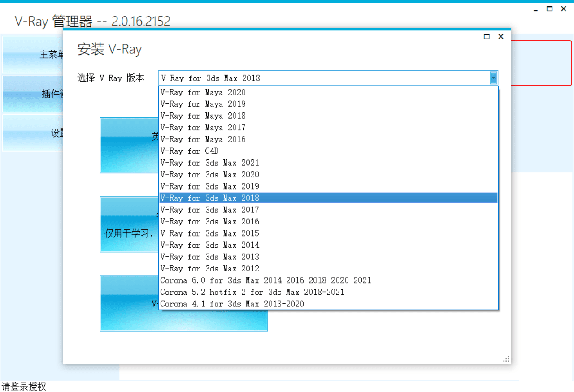Maximize the 安装 V-Ray dialog
Image resolution: width=574 pixels, height=392 pixels.
pos(487,37)
